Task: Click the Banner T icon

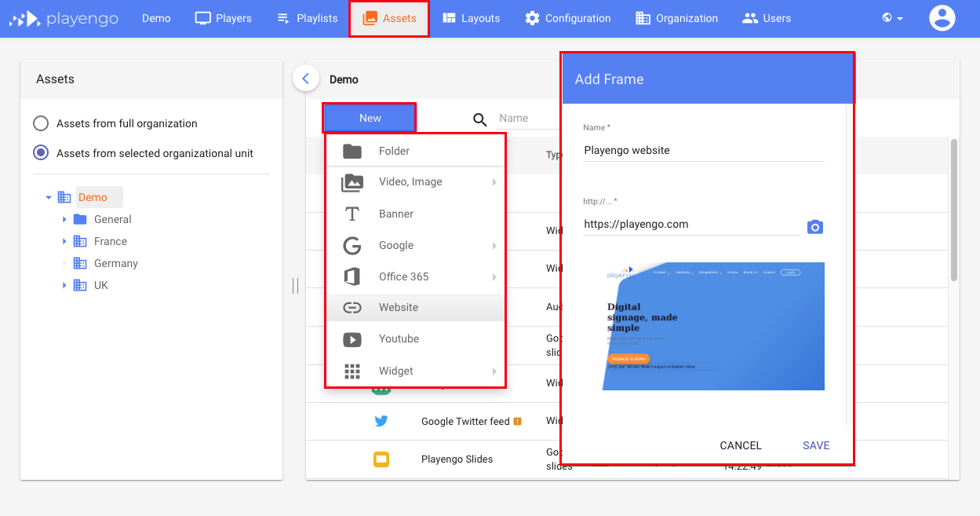Action: [x=352, y=214]
